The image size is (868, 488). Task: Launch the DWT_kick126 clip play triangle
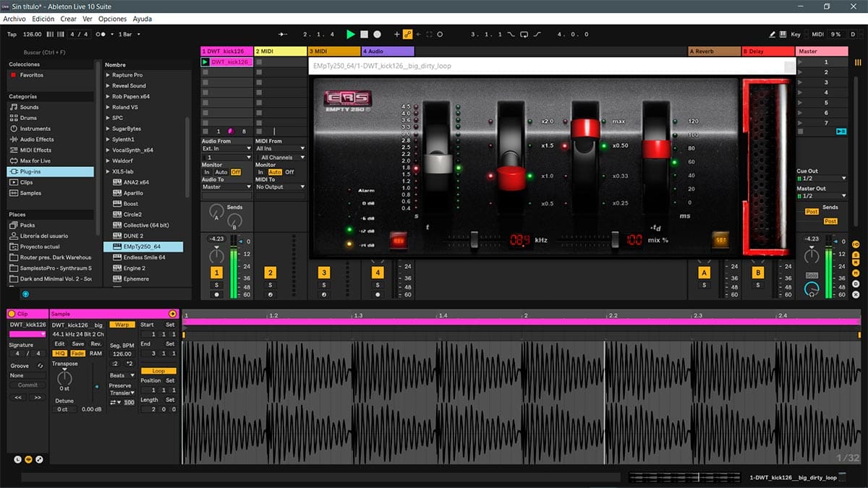tap(205, 62)
